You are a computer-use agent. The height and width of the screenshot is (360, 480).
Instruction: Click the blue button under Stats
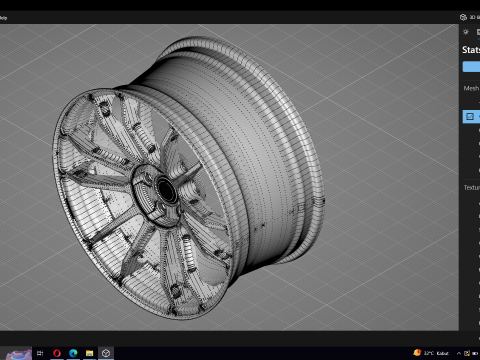[x=471, y=66]
